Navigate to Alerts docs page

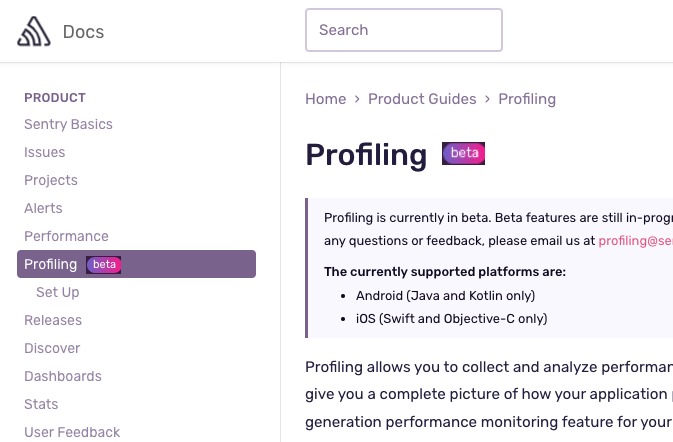point(43,208)
